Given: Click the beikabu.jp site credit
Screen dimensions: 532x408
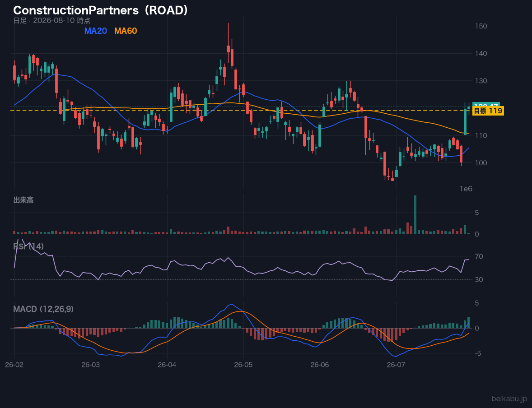Looking at the screenshot, I should [509, 399].
